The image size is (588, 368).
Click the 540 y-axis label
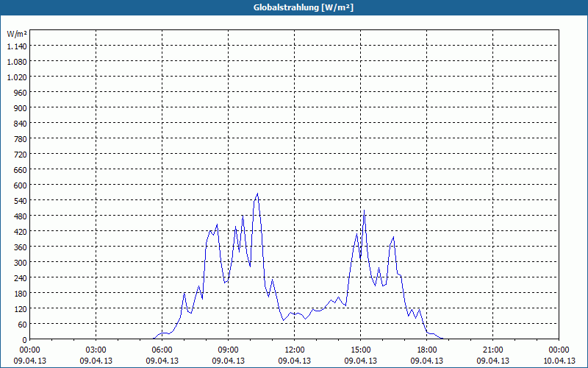21,201
